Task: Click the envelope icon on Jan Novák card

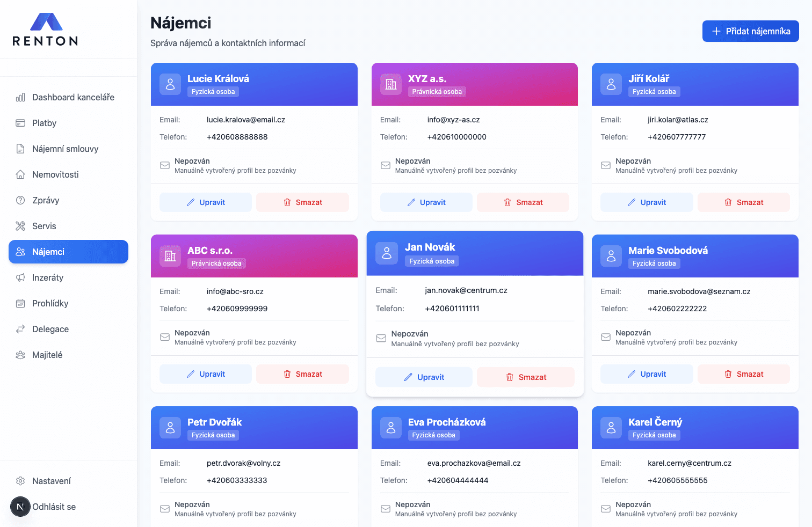Action: pyautogui.click(x=381, y=339)
